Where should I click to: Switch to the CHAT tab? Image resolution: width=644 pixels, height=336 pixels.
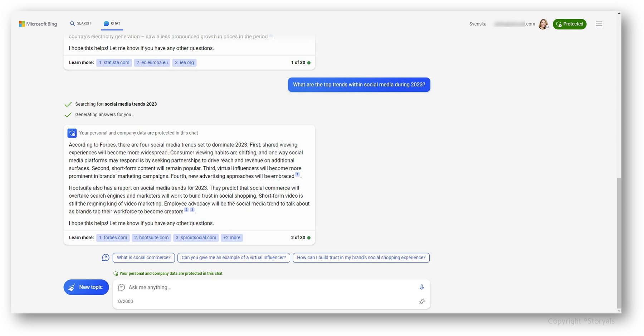click(x=112, y=23)
